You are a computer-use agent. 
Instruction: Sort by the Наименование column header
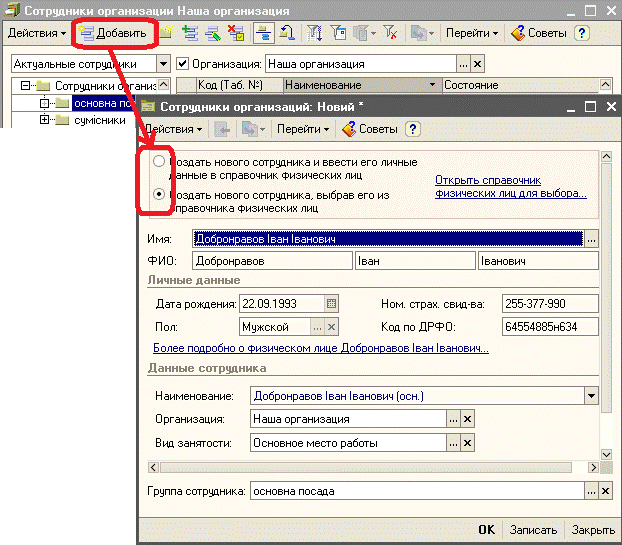tap(362, 85)
